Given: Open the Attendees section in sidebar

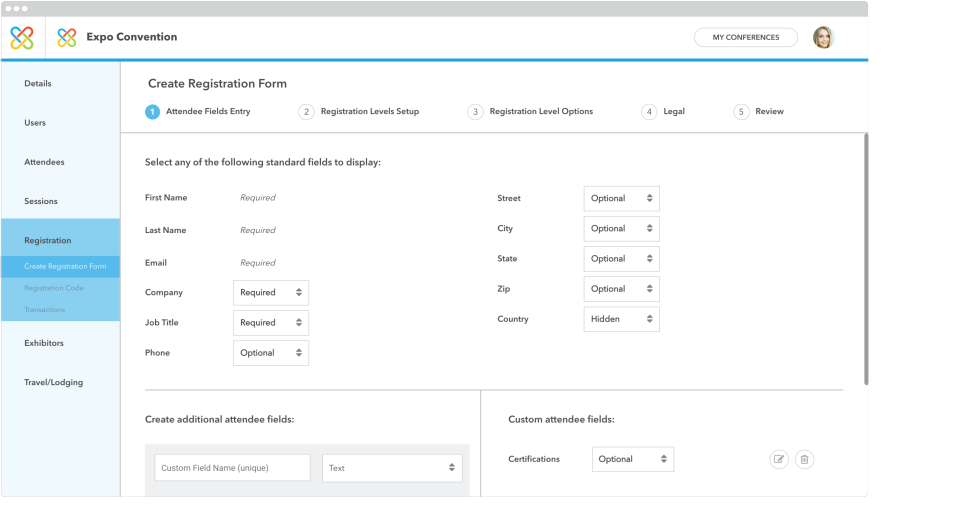Looking at the screenshot, I should tap(44, 162).
